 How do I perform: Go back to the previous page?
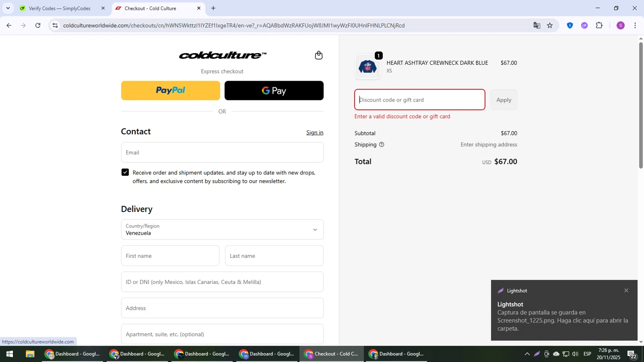(9, 25)
